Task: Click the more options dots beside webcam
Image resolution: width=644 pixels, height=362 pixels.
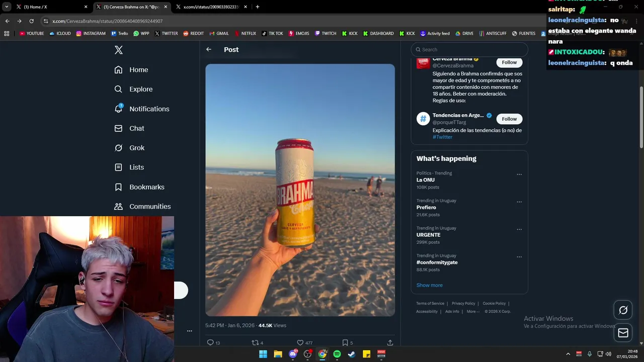Action: pos(190,331)
